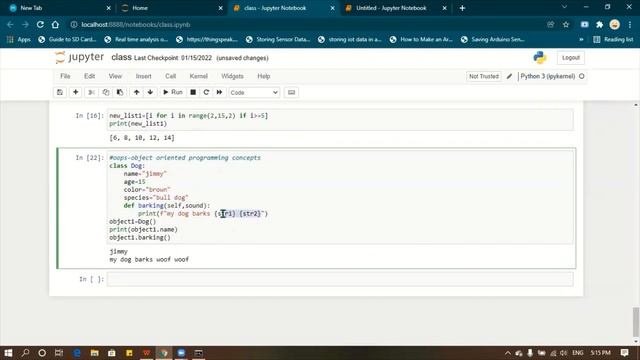Open the File menu

(x=65, y=76)
